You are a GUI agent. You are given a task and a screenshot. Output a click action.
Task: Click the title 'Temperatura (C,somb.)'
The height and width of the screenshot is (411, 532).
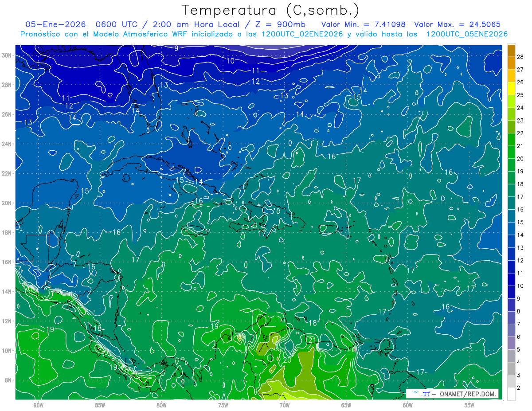[270, 10]
